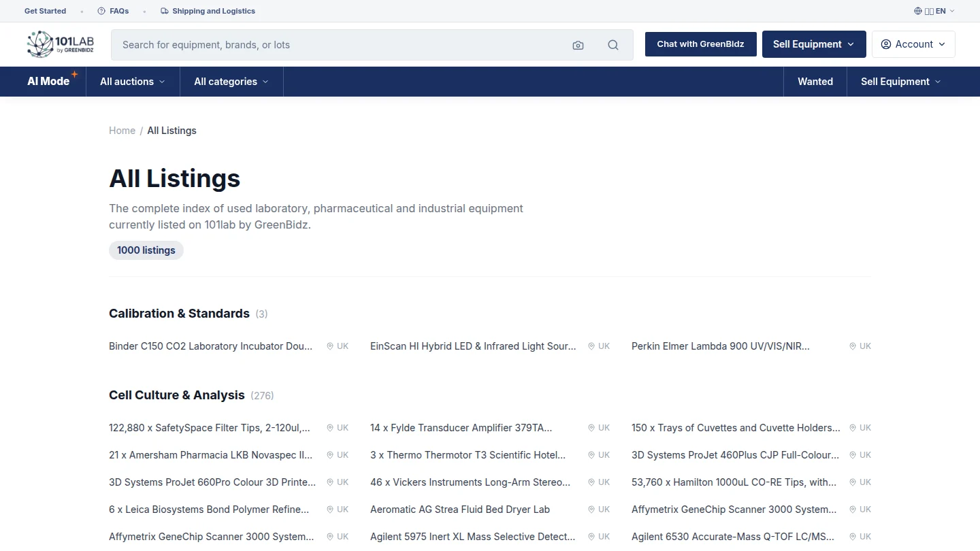Click location pin beside Binder C150 listing
The image size is (980, 551).
point(330,346)
